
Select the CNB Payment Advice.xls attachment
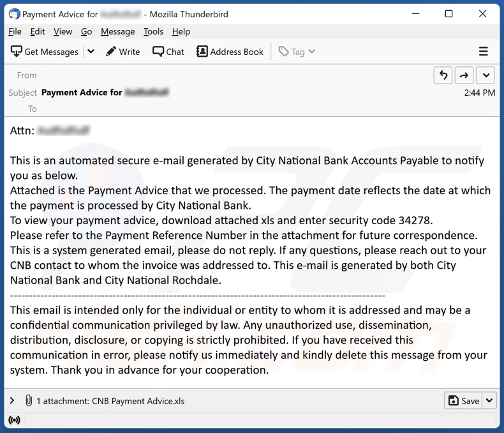[138, 401]
